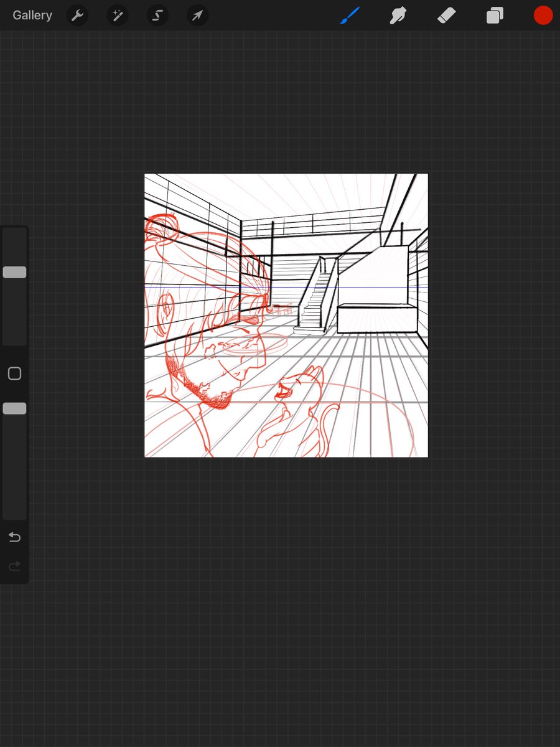The width and height of the screenshot is (560, 747).
Task: Open the Gallery
Action: tap(32, 15)
